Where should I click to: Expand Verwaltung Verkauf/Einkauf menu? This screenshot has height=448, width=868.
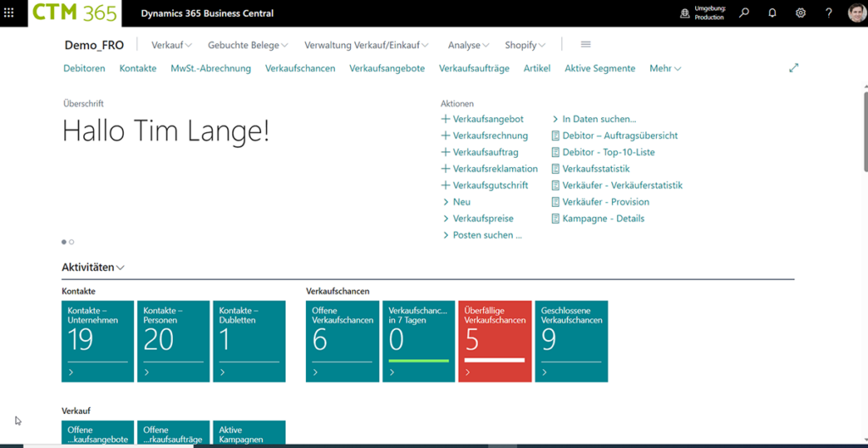[x=366, y=45]
